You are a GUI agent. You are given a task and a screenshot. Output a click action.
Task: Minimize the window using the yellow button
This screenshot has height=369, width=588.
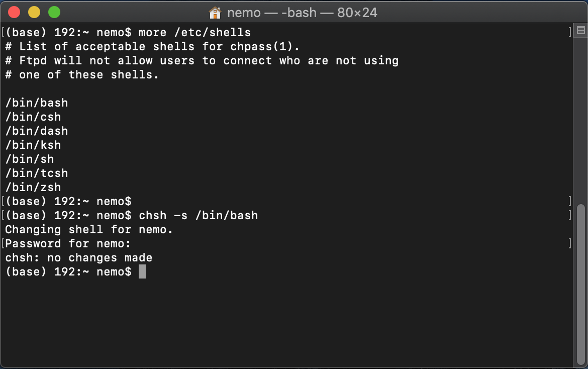[34, 12]
